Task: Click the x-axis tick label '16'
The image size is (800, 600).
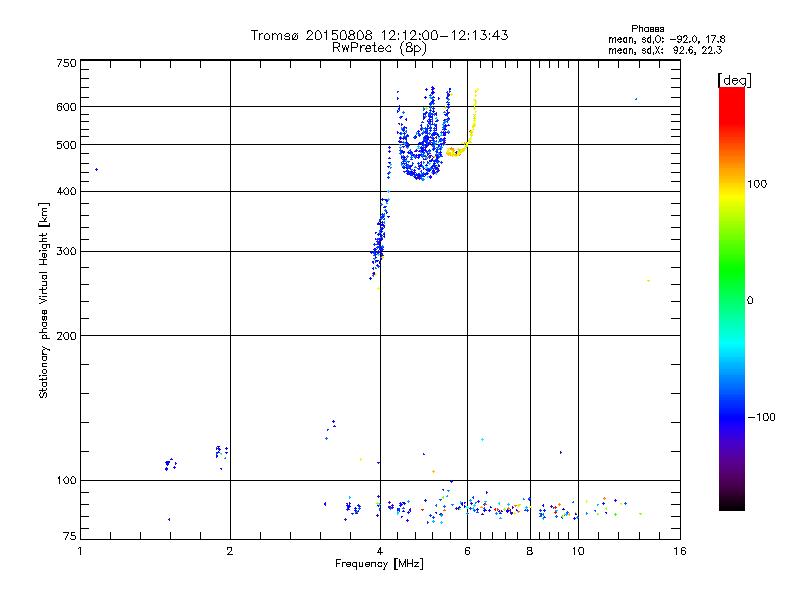Action: pos(680,551)
